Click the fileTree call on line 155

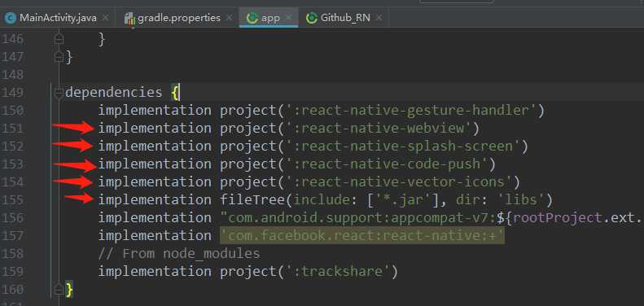(386, 200)
